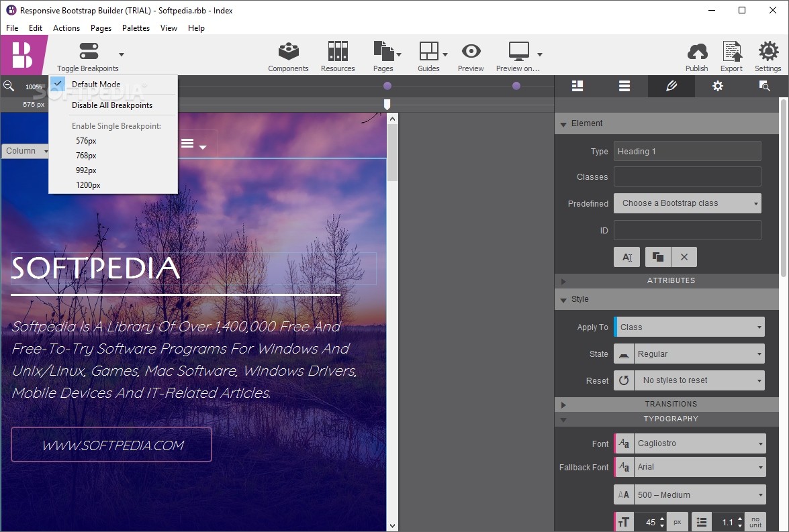Screen dimensions: 789x532
Task: Collapse the Style section
Action: point(563,300)
